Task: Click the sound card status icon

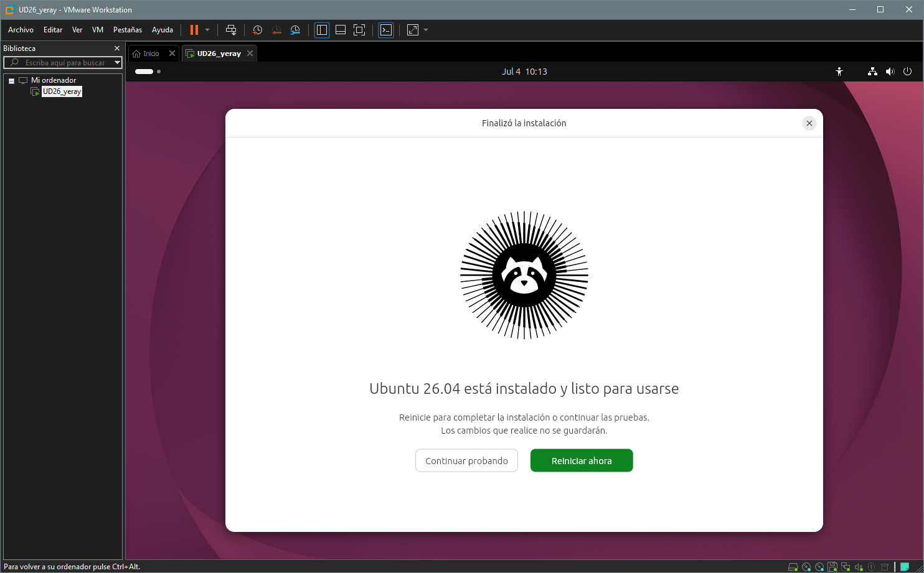Action: 859,567
